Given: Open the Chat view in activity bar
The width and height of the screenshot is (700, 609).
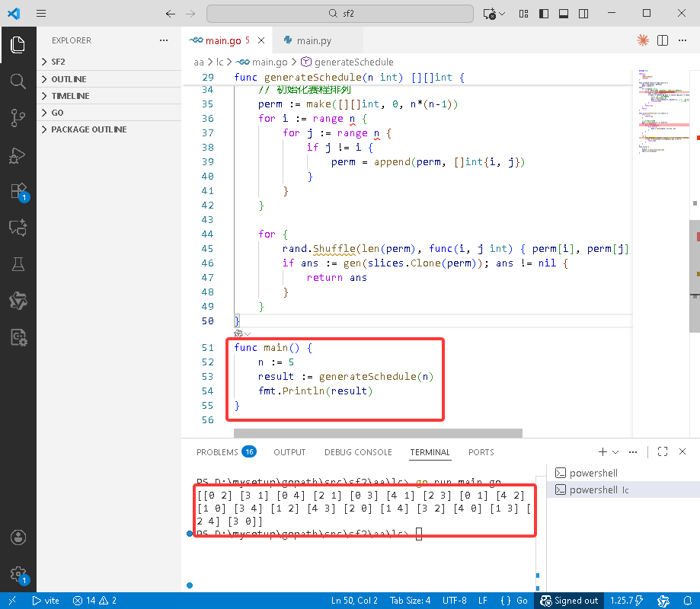Looking at the screenshot, I should point(18,228).
